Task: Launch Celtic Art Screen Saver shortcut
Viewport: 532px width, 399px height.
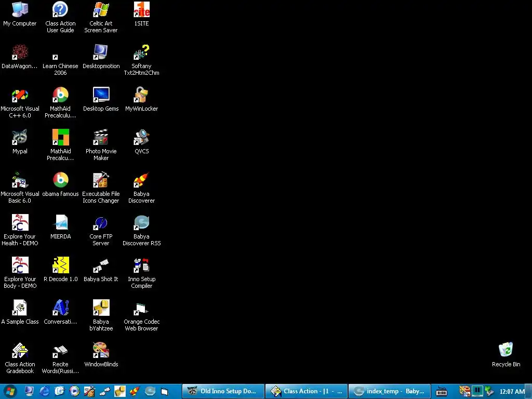Action: point(101,17)
